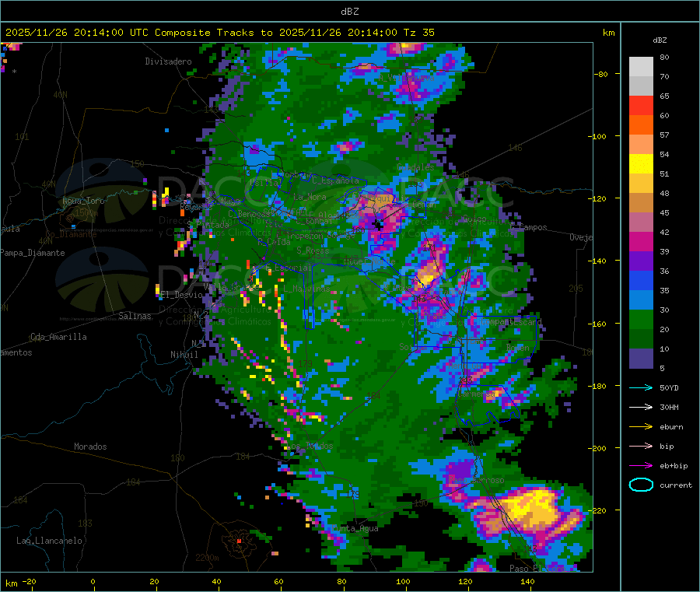This screenshot has height=592, width=700.
Task: Select the bright yellow 51–54 dBZ swatch
Action: 641,164
